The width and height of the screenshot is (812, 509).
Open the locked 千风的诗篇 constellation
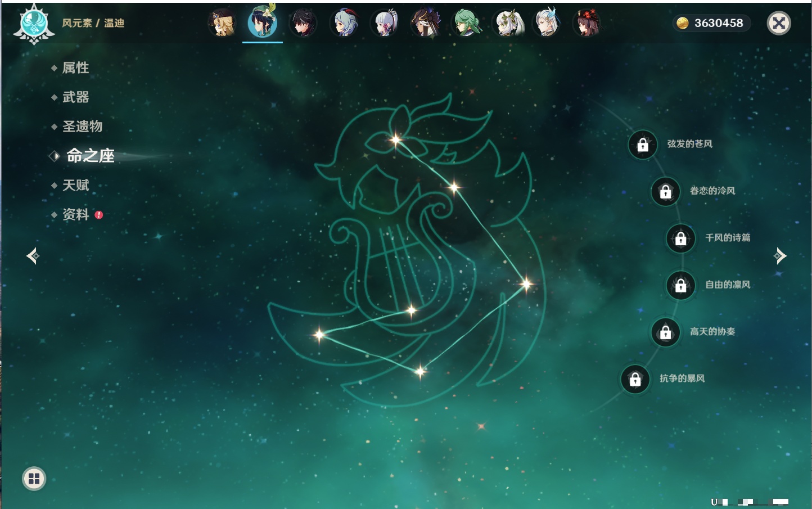681,238
